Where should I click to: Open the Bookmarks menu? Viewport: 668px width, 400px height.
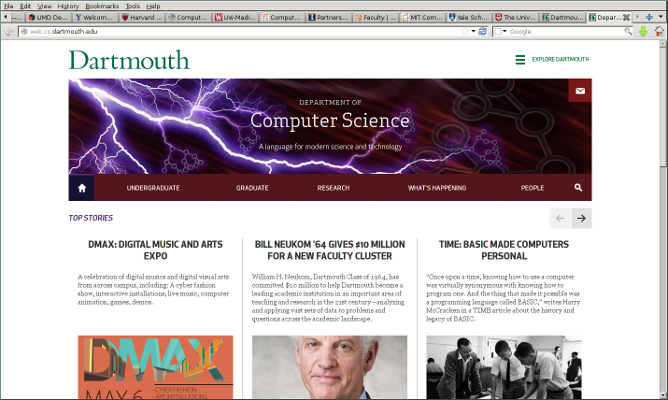tap(102, 6)
